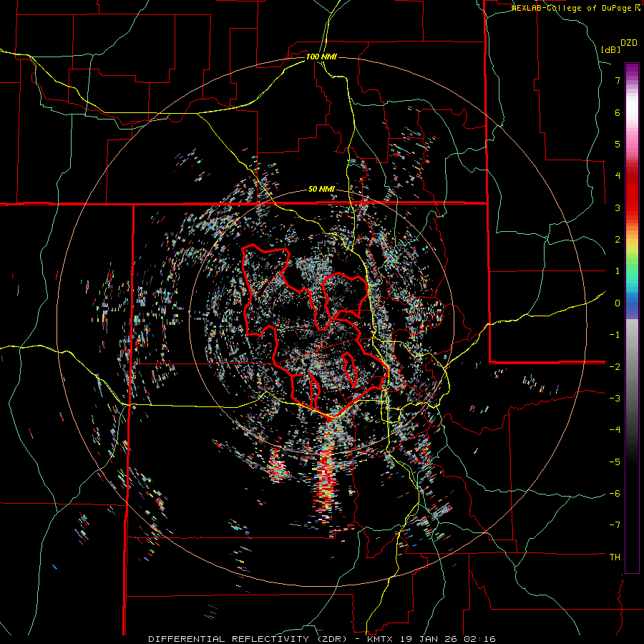Click the 6 value on the colorbar

618,112
